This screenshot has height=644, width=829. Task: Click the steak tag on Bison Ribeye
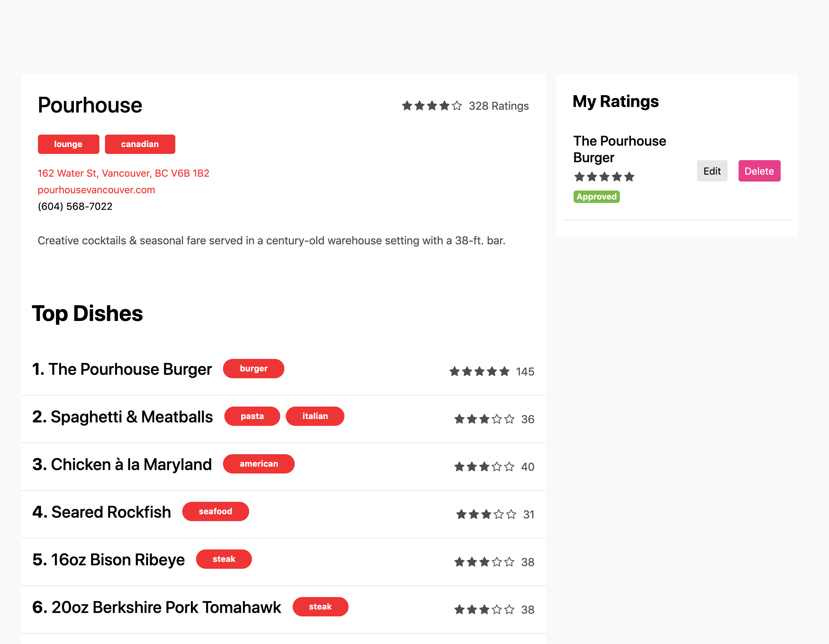pyautogui.click(x=224, y=559)
